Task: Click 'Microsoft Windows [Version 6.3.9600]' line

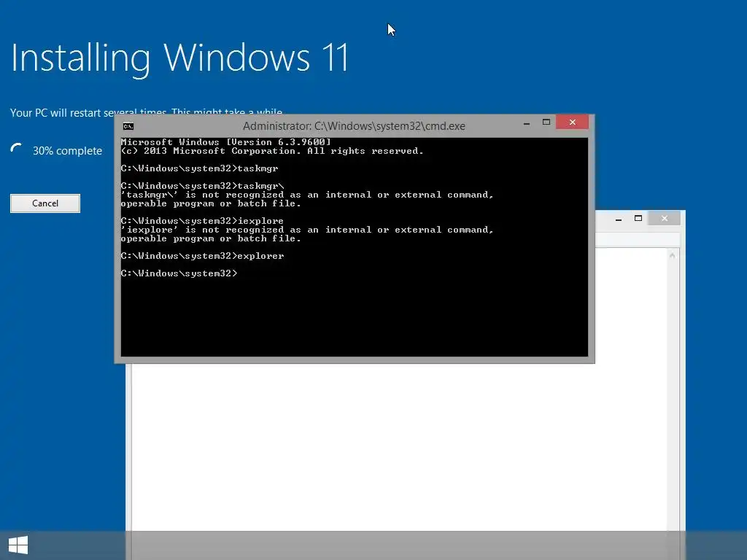Action: (x=226, y=142)
